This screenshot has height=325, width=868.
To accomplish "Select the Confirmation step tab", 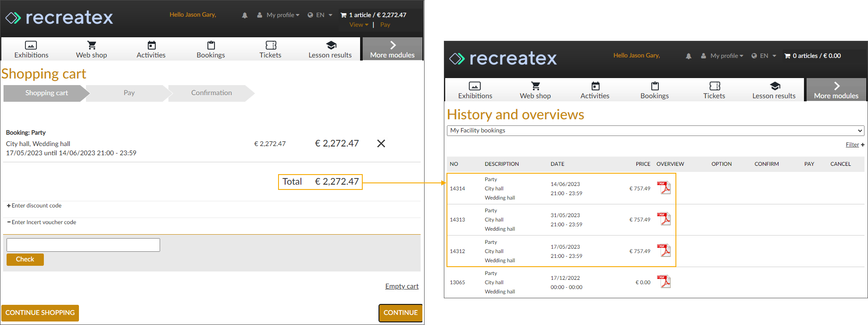I will pyautogui.click(x=211, y=93).
